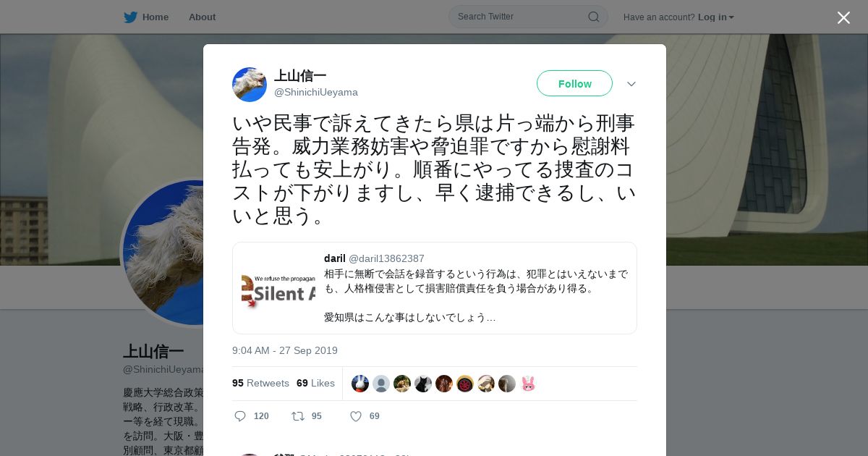View the 69 Likes list
This screenshot has width=868, height=456.
315,383
